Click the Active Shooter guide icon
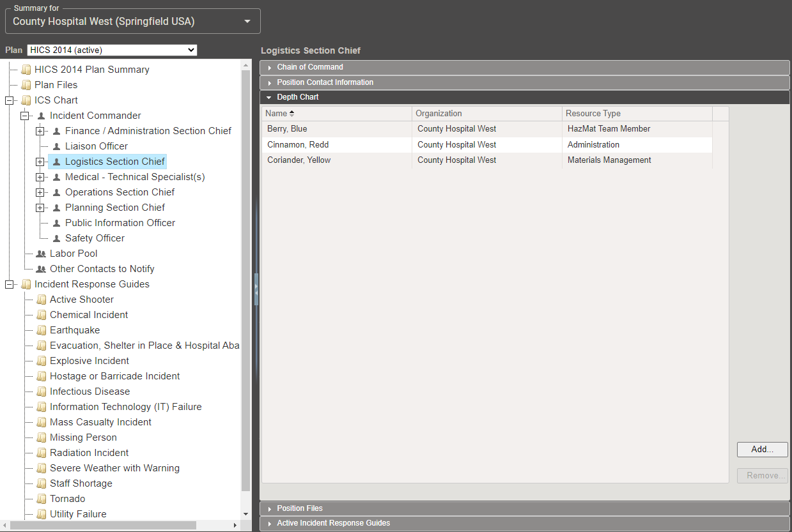The image size is (792, 532). click(41, 300)
